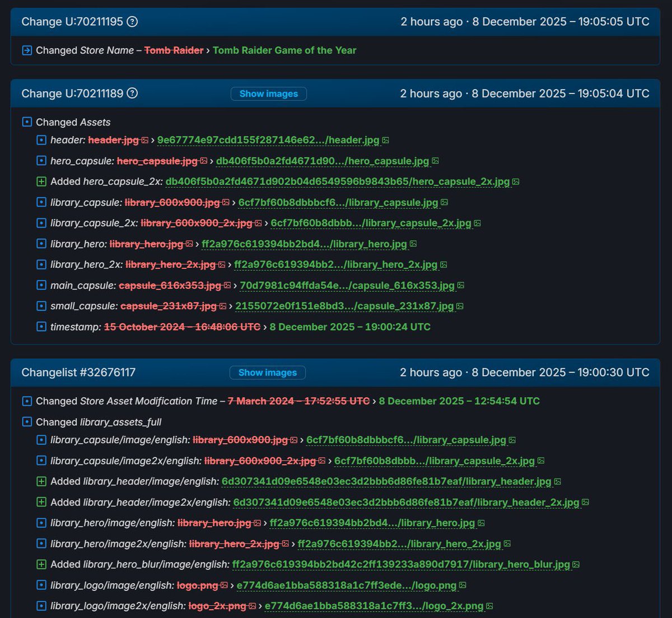Click plus icon on library_hero_blur/image/english row

coord(41,564)
